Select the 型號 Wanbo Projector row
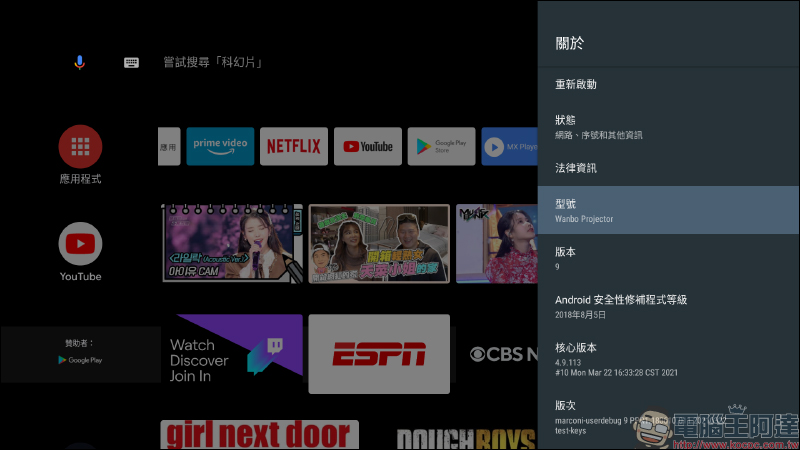 coord(668,210)
